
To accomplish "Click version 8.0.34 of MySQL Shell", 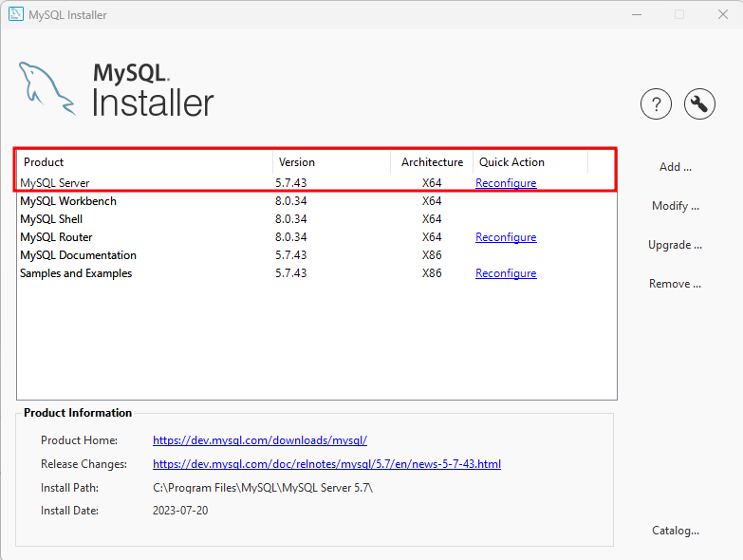I will pyautogui.click(x=291, y=219).
